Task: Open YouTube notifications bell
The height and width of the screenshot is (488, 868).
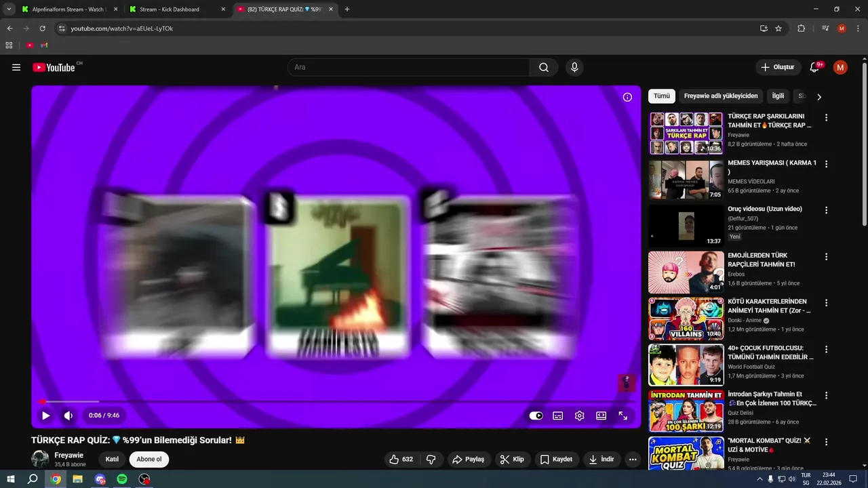Action: point(815,67)
